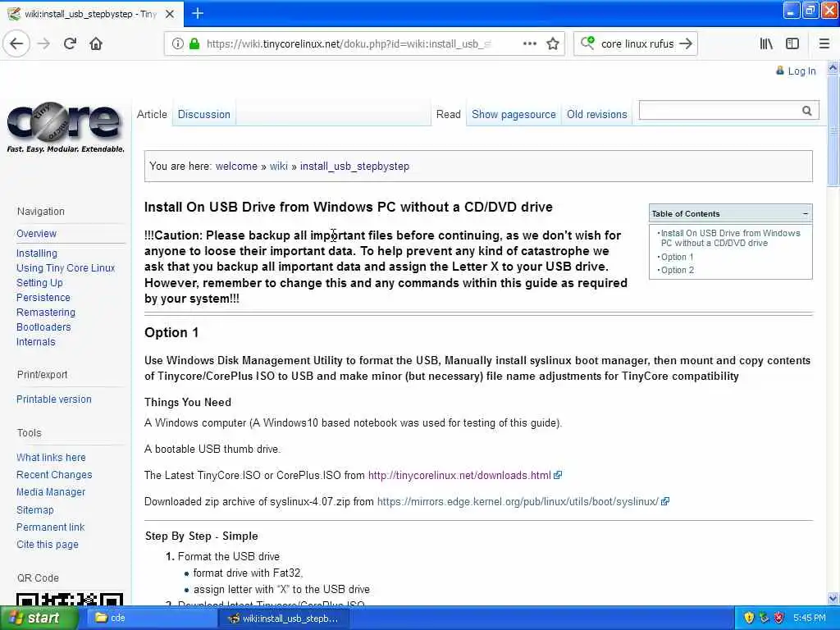Switch to the Discussion tab
The image size is (840, 630).
point(204,114)
